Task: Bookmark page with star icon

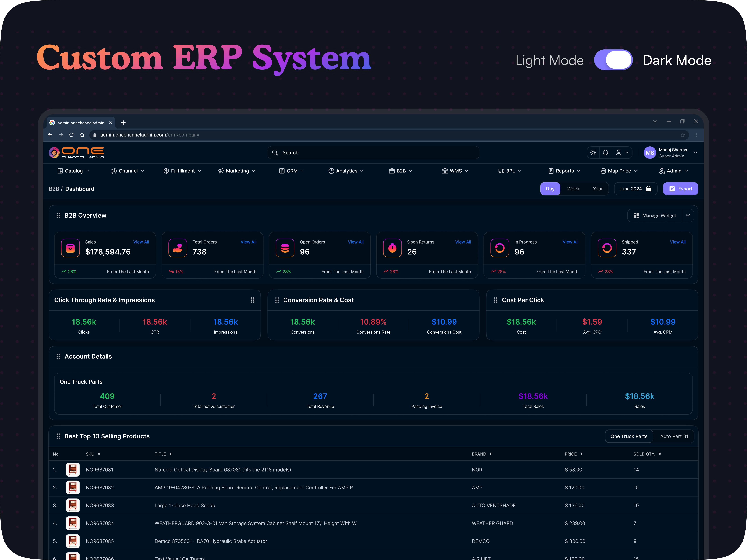Action: tap(683, 135)
